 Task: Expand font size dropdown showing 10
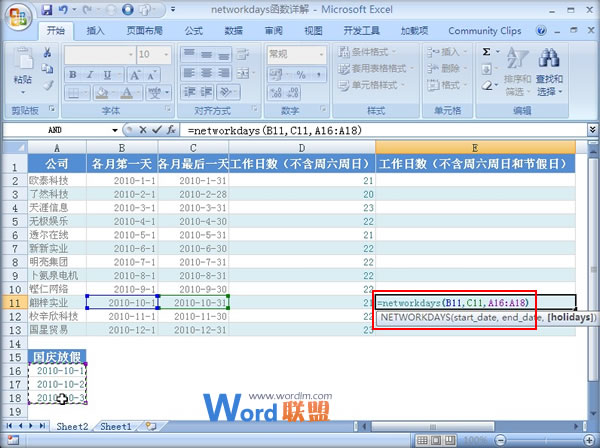[x=166, y=55]
